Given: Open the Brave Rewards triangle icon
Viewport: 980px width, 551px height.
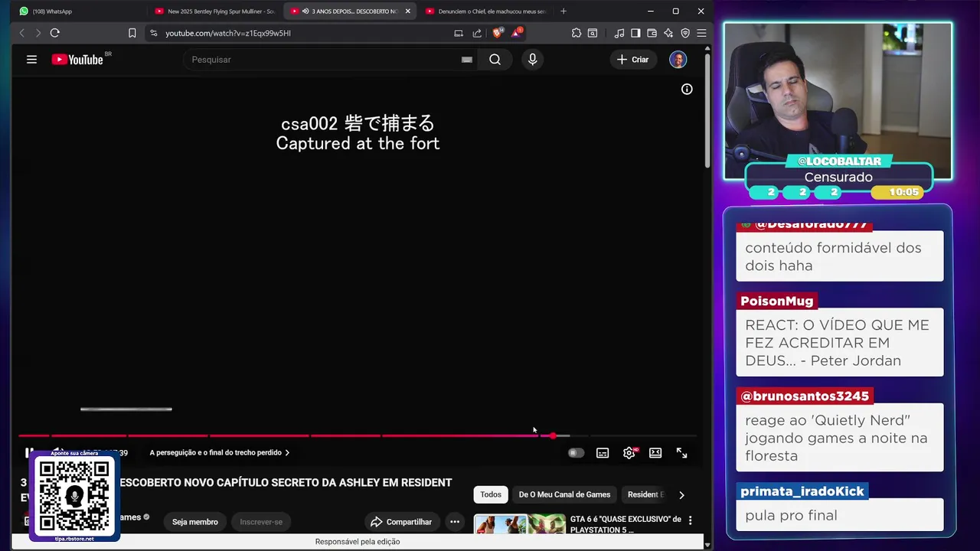Looking at the screenshot, I should pos(517,32).
